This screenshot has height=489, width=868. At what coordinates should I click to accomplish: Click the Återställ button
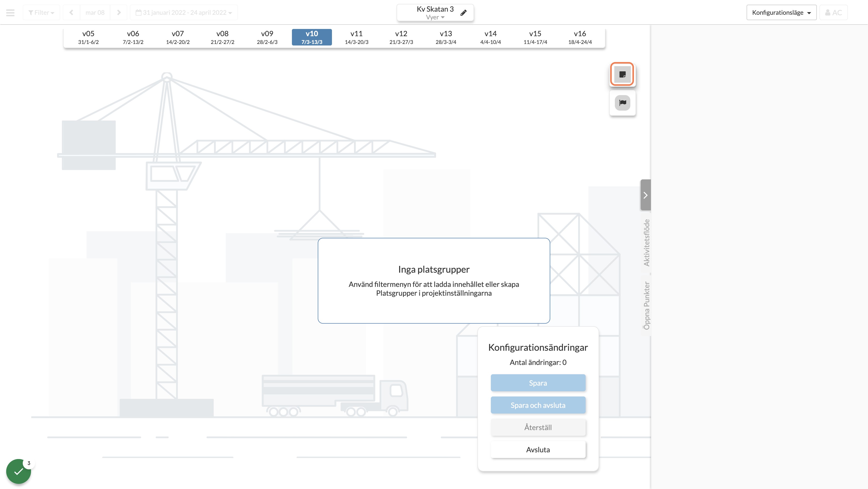point(538,427)
